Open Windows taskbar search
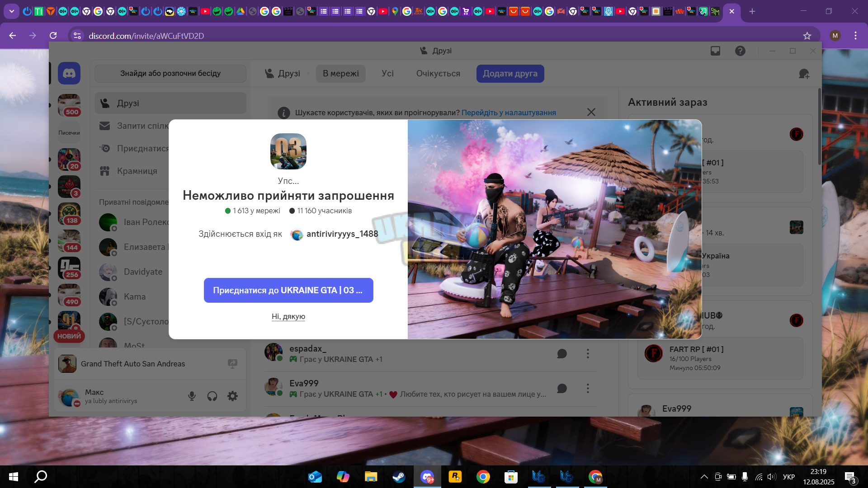Viewport: 868px width, 488px height. click(x=41, y=477)
